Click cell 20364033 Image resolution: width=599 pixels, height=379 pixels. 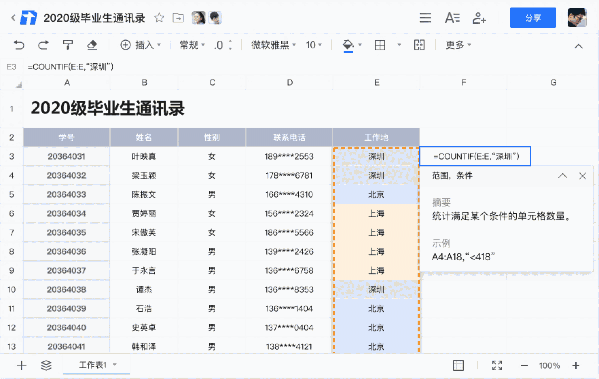pyautogui.click(x=67, y=194)
